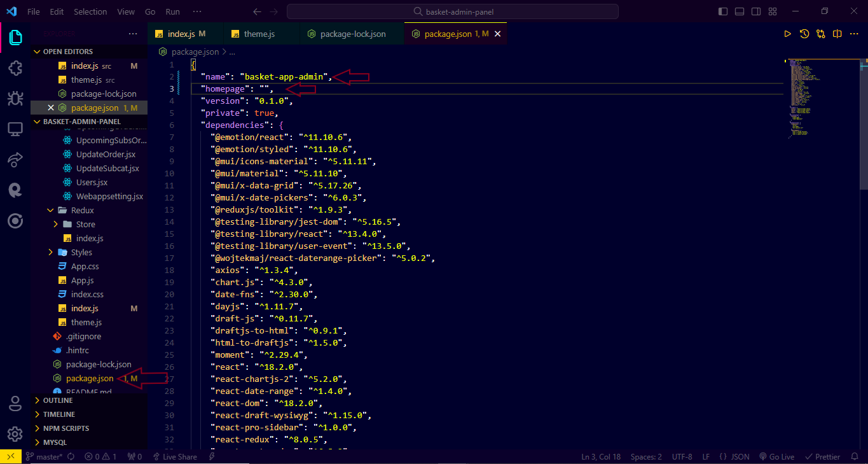Collapse the OPEN EDITORS section

(89, 52)
